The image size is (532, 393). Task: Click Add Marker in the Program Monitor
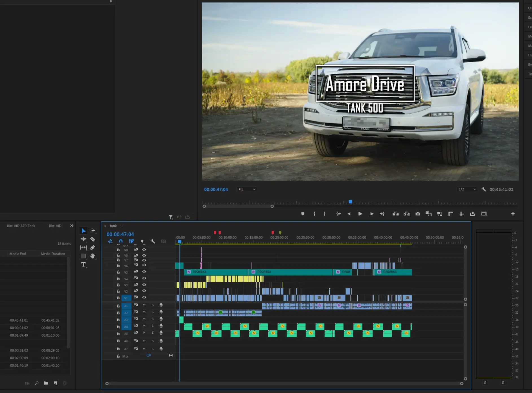point(303,214)
